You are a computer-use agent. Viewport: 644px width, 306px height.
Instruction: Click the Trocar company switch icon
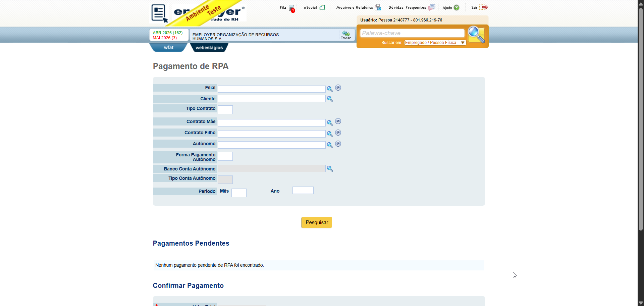click(346, 35)
